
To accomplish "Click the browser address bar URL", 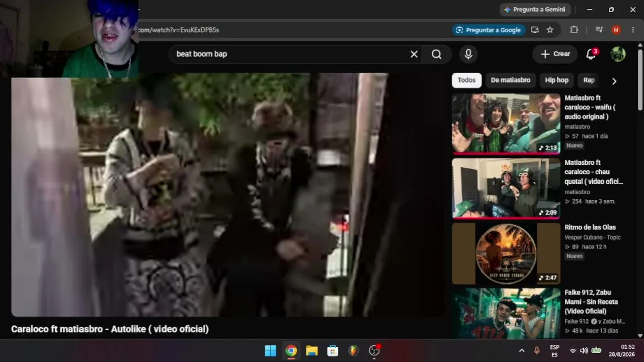I will tap(179, 30).
